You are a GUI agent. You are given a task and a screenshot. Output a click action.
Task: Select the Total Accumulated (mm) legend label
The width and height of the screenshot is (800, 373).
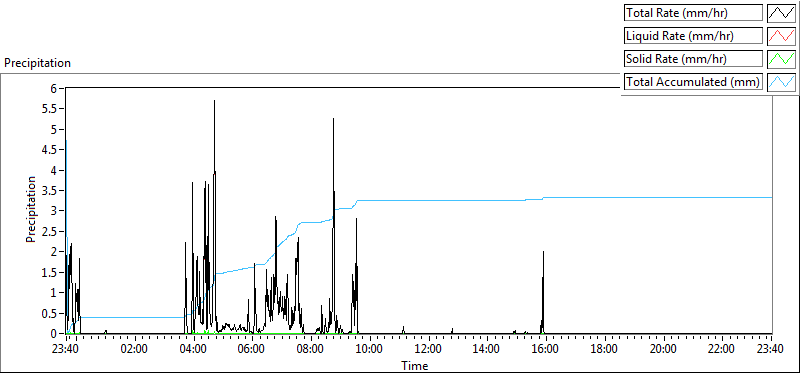pyautogui.click(x=693, y=82)
